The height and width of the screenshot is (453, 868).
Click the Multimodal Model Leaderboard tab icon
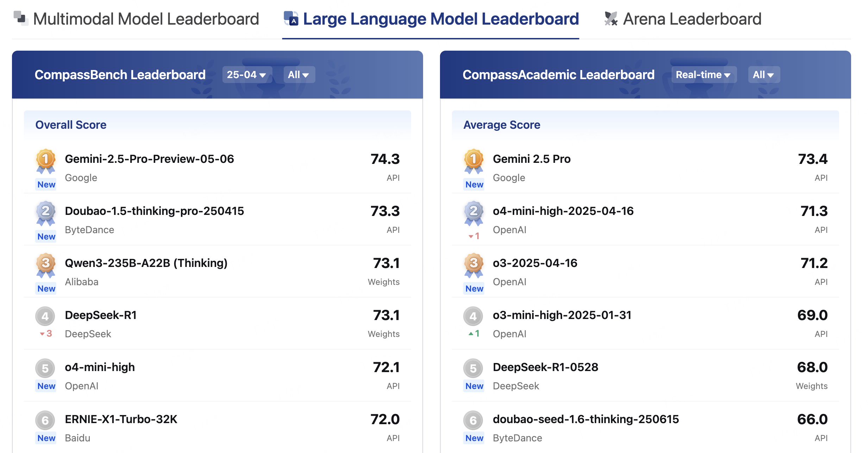21,18
